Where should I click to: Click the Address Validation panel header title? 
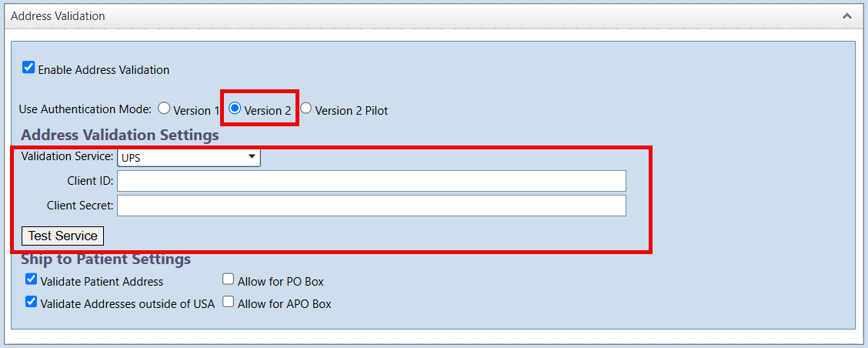pos(58,16)
